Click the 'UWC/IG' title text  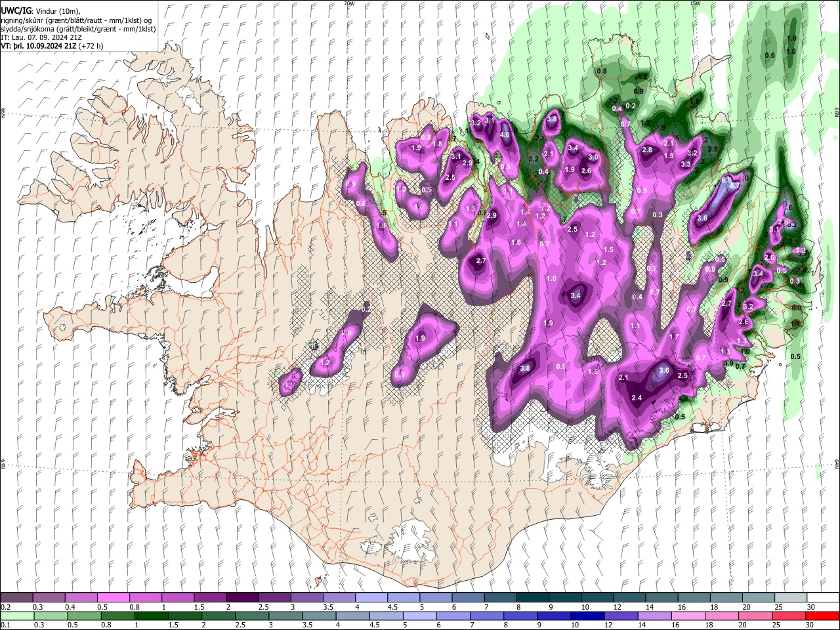(16, 10)
